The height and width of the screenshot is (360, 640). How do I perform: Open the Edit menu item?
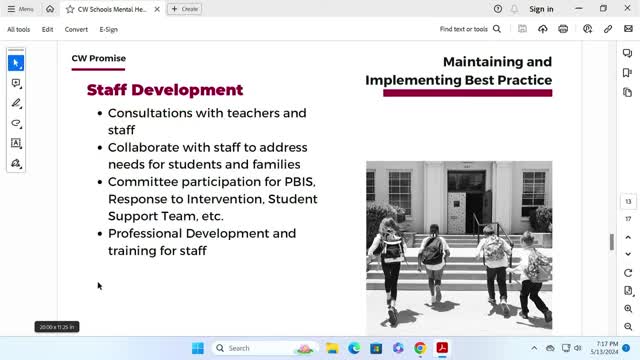(x=47, y=29)
